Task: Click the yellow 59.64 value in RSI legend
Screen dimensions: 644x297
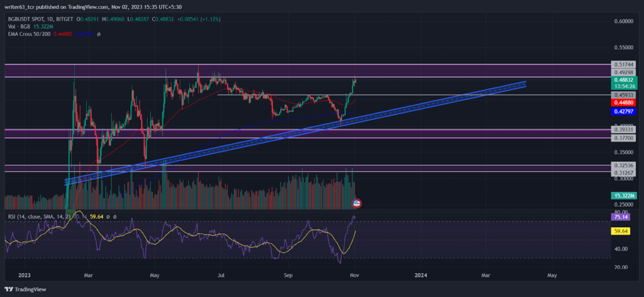Action: pyautogui.click(x=96, y=216)
